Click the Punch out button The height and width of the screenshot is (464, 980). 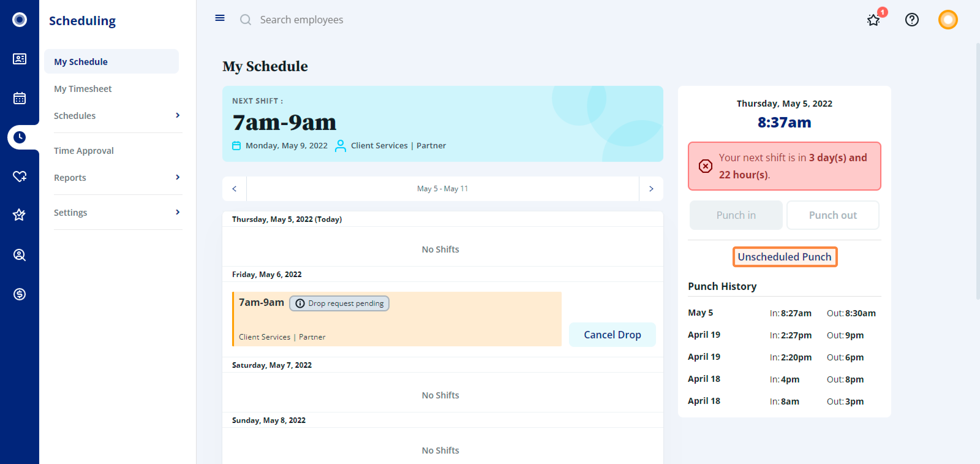tap(833, 215)
